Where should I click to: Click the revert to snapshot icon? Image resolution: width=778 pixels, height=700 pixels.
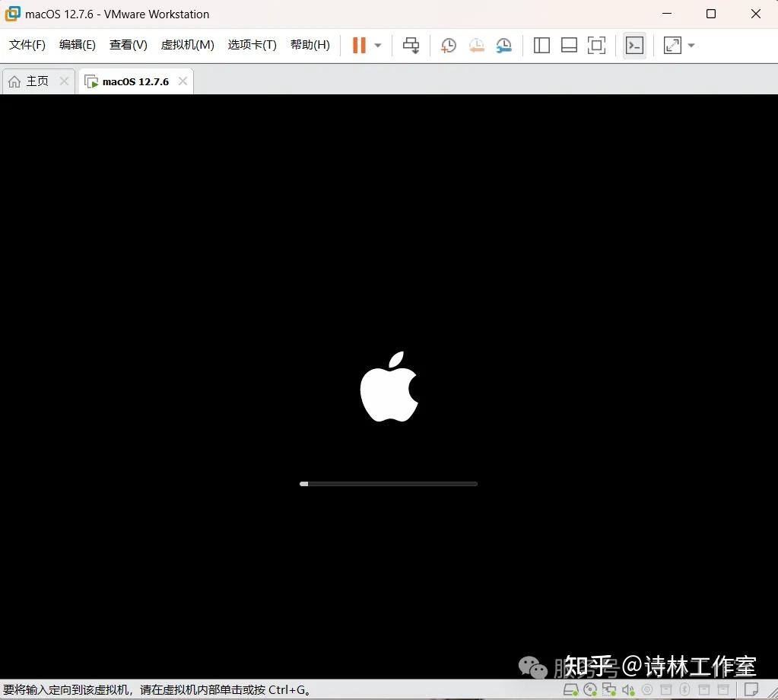coord(476,46)
